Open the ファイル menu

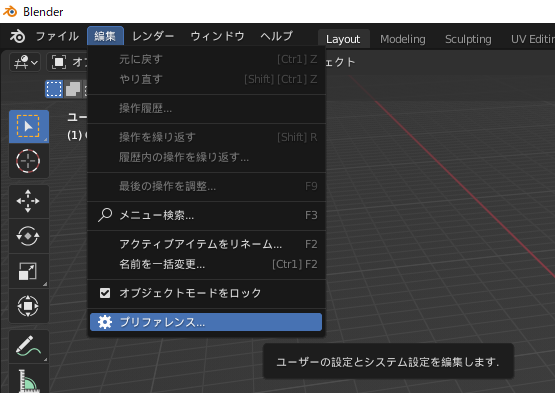57,36
